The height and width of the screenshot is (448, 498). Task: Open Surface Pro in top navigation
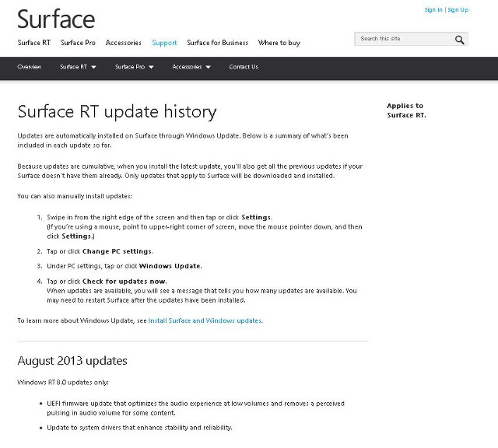click(78, 43)
